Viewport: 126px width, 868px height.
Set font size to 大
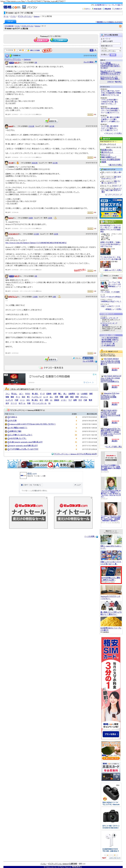(95, 50)
